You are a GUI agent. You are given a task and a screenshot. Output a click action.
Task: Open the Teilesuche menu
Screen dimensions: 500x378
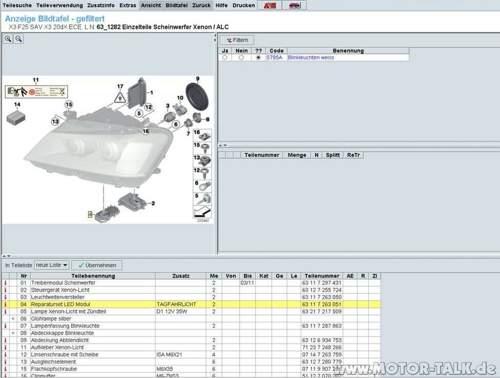(17, 5)
